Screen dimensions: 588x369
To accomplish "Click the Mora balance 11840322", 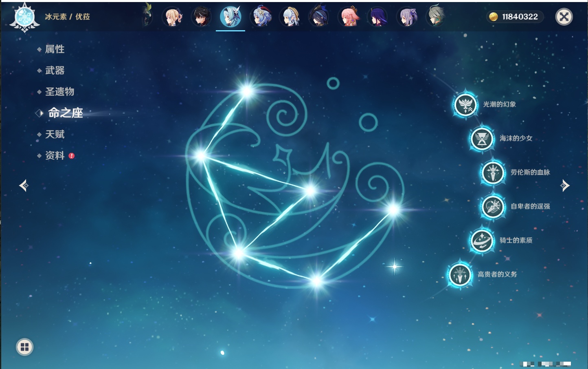I will [x=520, y=17].
